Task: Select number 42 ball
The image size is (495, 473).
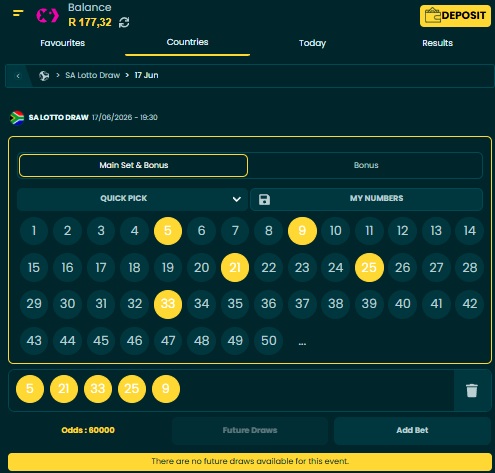Action: point(470,304)
